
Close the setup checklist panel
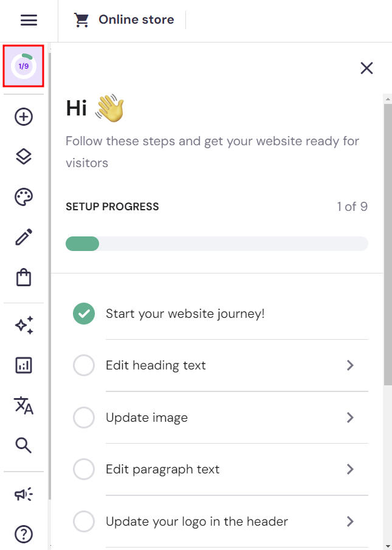click(x=366, y=68)
